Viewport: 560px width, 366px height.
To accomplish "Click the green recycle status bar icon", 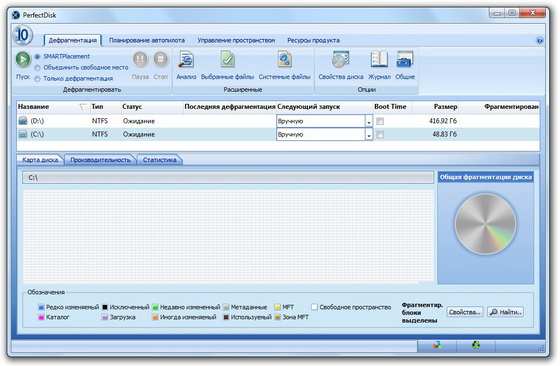I will (x=476, y=345).
